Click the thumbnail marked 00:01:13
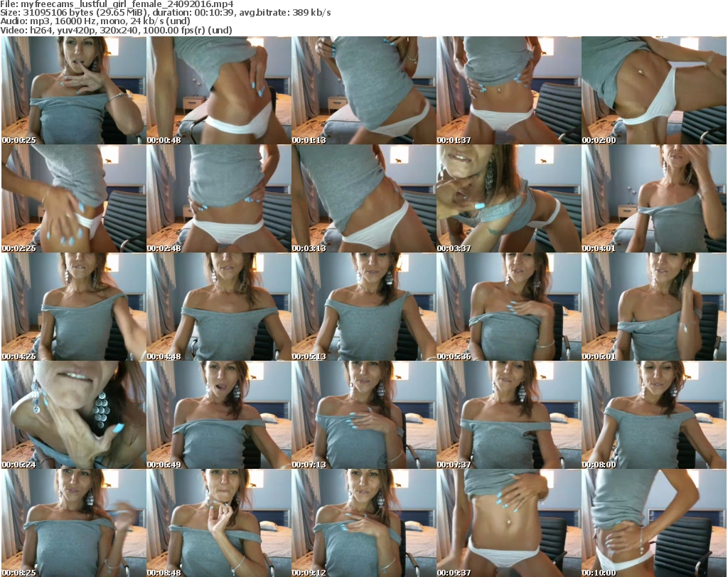 pos(363,90)
